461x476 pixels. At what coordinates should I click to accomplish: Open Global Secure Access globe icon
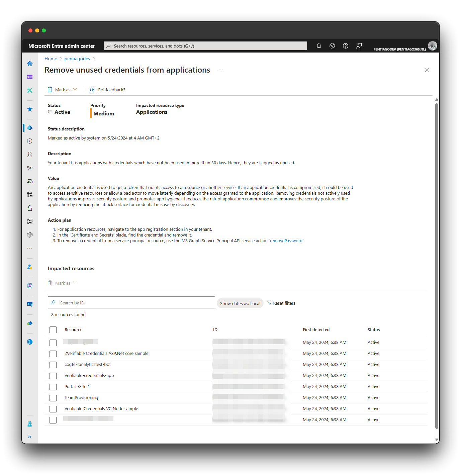30,342
